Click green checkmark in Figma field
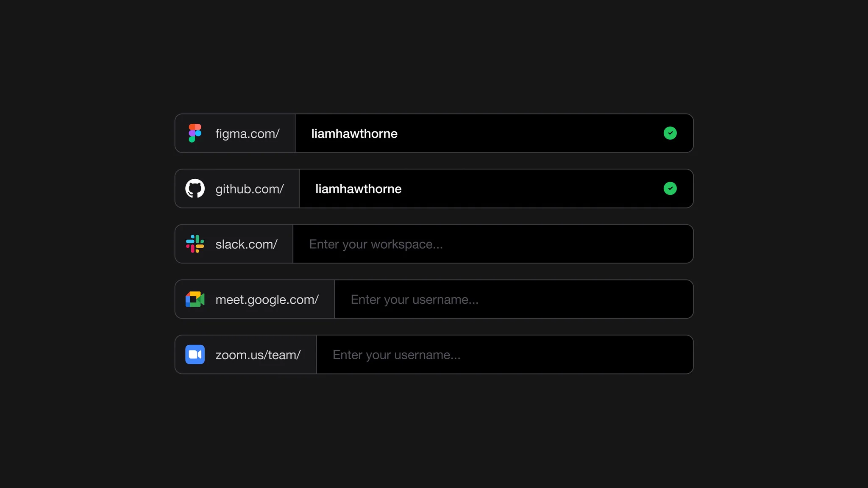 tap(670, 133)
